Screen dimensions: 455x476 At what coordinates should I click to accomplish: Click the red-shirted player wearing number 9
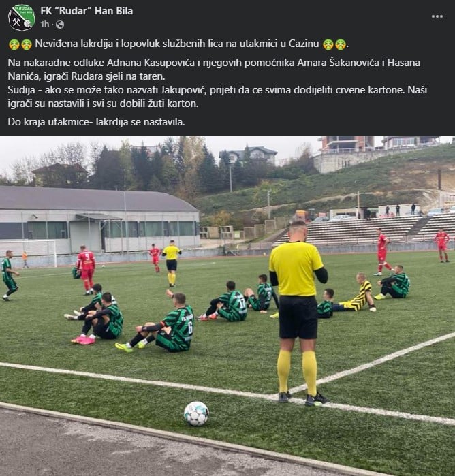tap(87, 270)
